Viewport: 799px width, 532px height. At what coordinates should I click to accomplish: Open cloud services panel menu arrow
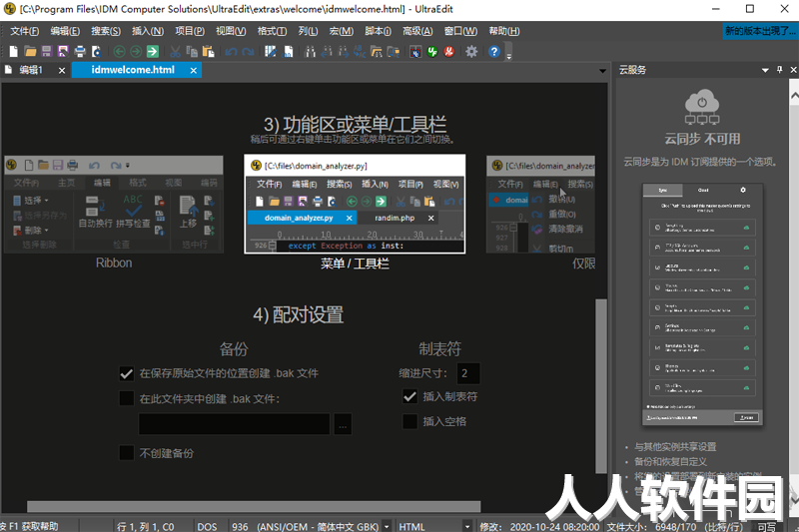765,70
